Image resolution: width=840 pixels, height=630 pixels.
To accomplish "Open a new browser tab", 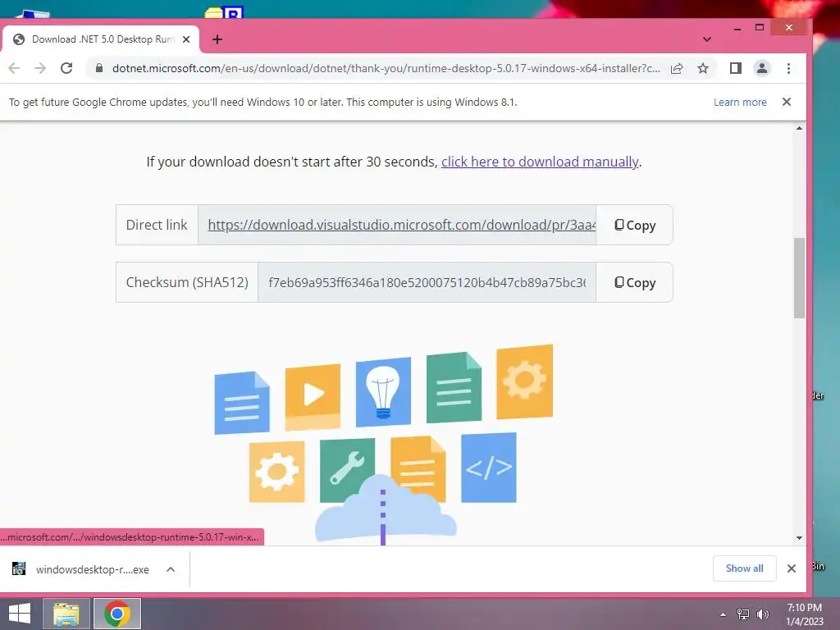I will click(x=217, y=39).
